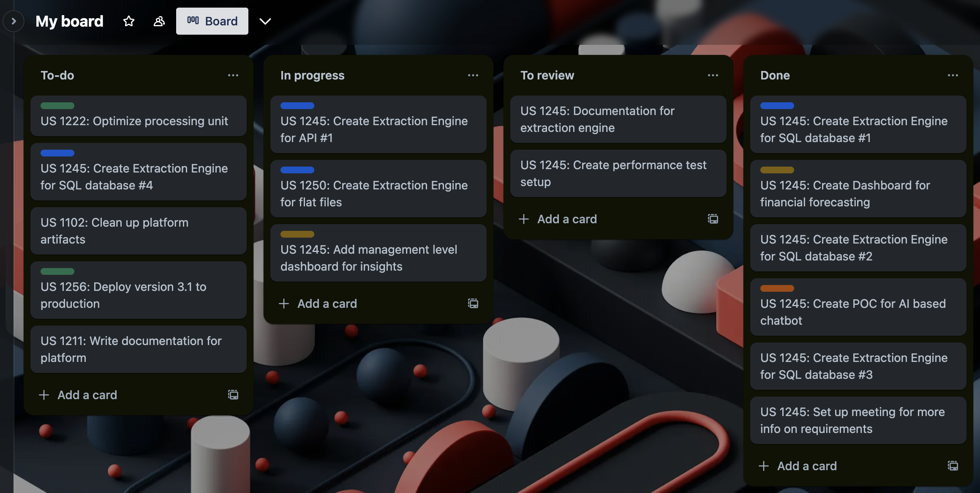The width and height of the screenshot is (980, 493).
Task: Click blue label on API #1 card
Action: [297, 106]
